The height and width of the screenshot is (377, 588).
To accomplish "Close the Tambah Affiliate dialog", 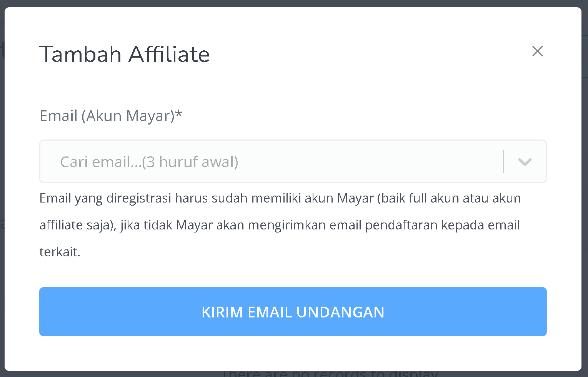I will point(537,51).
